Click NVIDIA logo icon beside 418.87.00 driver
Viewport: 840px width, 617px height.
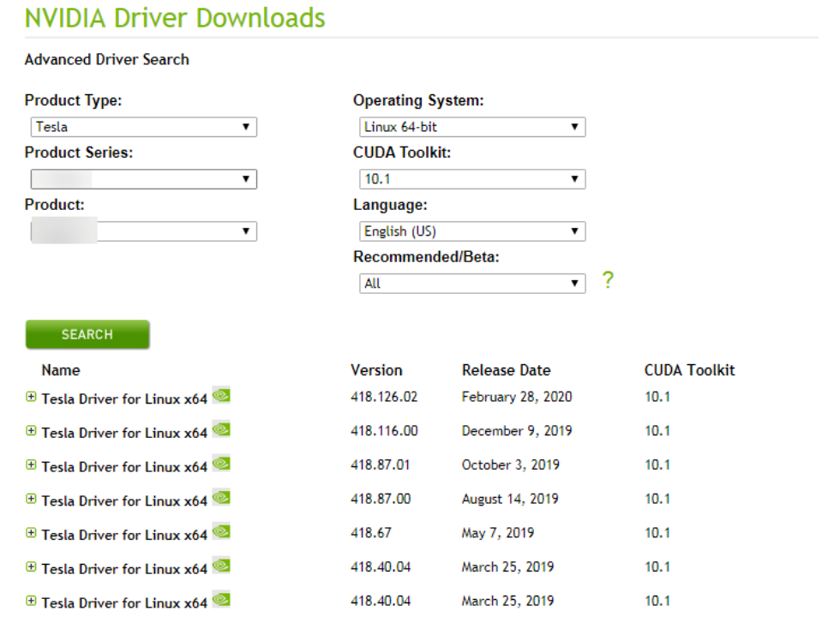pos(221,498)
